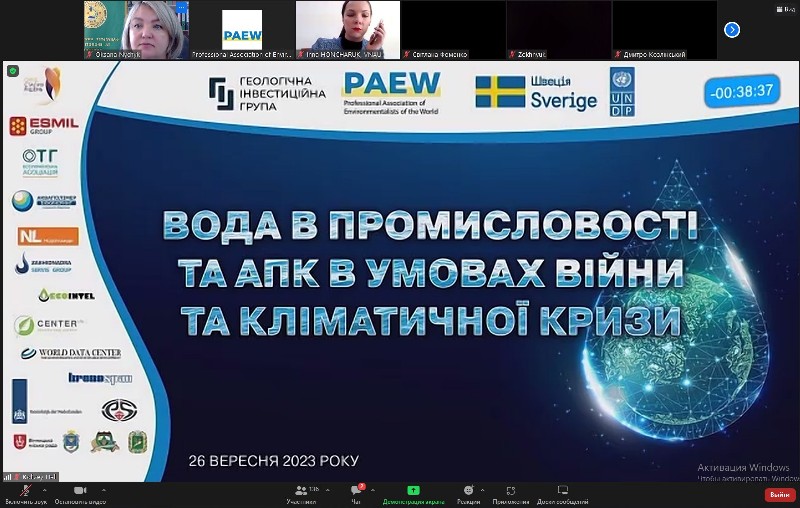The image size is (800, 508).
Task: Open Вид view options top right
Action: click(x=786, y=9)
